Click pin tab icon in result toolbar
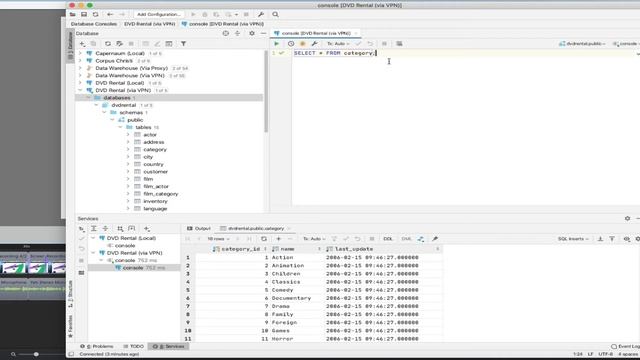Viewport: 640px width, 360px height. 435,239
